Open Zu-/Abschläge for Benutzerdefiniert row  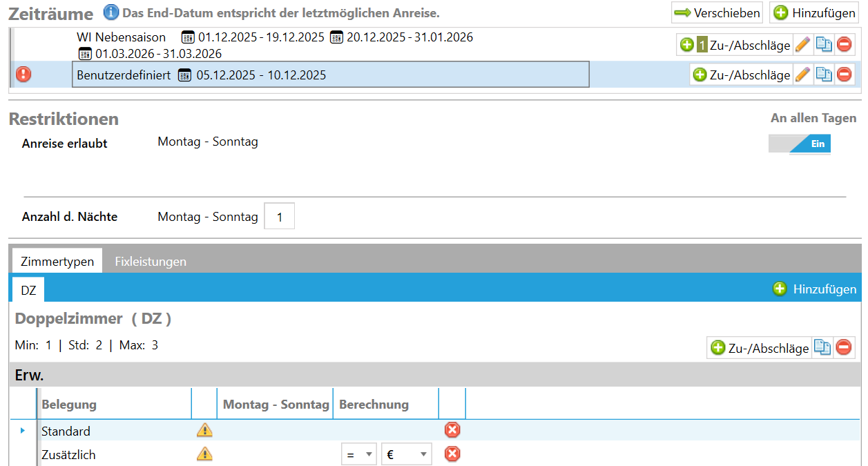point(741,75)
